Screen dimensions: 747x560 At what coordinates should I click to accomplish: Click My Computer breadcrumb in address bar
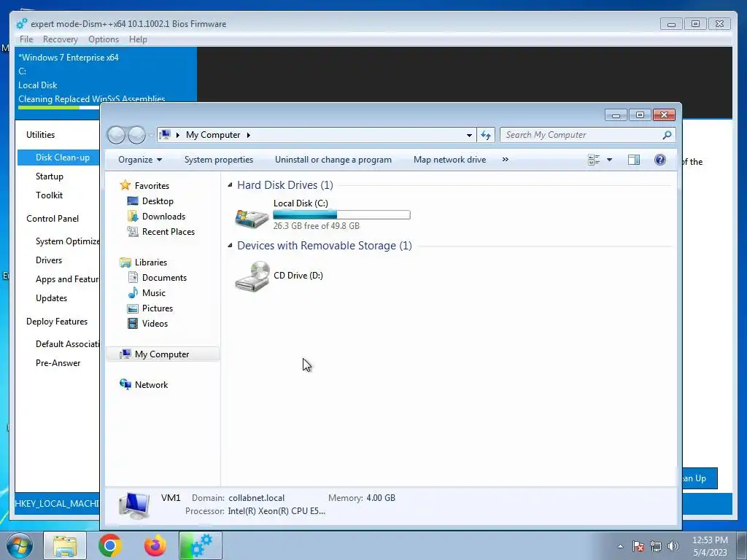pyautogui.click(x=213, y=135)
